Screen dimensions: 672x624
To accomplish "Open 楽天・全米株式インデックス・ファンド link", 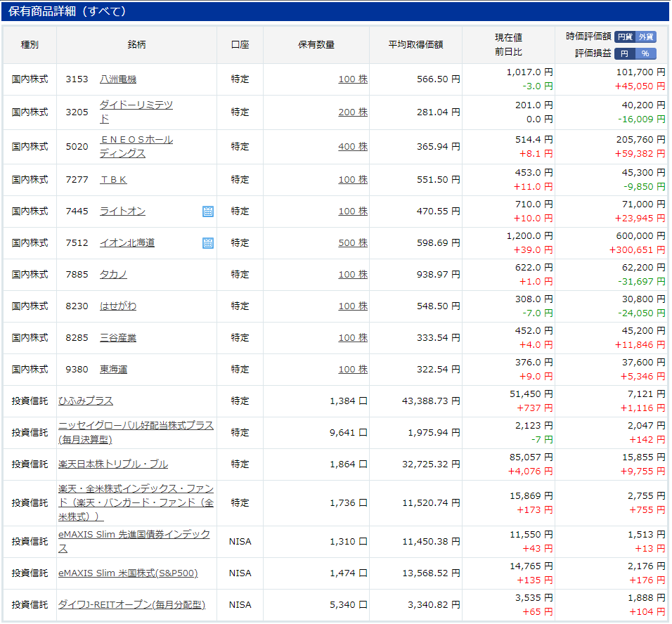I will [x=136, y=502].
